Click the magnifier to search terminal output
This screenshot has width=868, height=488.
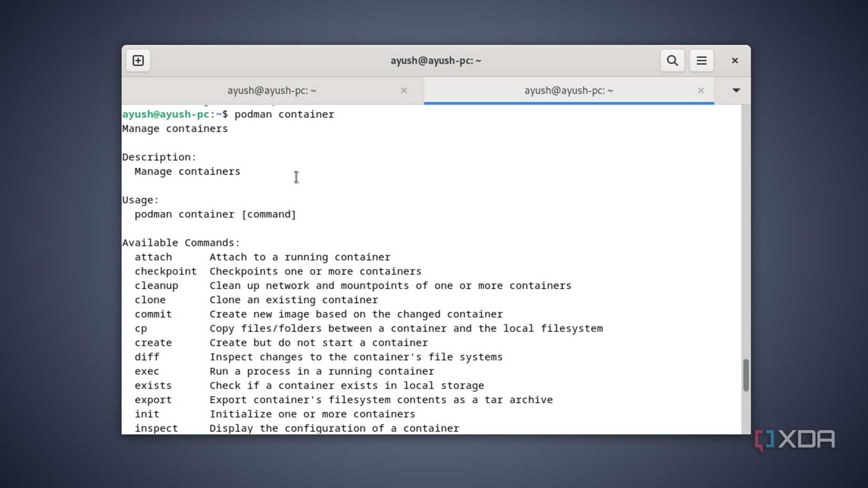[672, 60]
